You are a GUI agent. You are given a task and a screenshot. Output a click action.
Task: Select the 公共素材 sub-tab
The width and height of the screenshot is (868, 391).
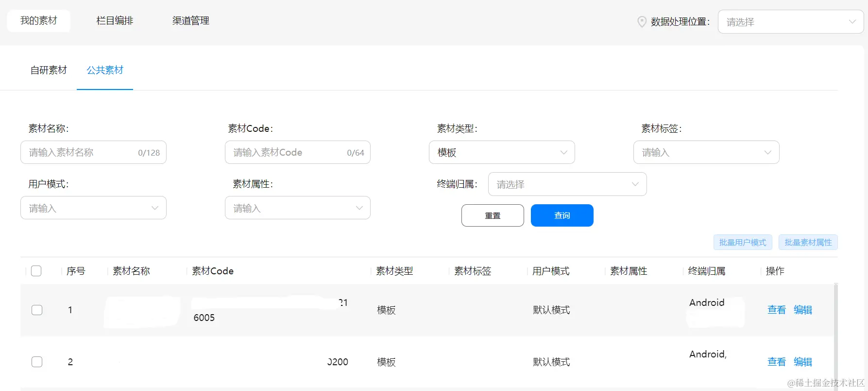105,71
